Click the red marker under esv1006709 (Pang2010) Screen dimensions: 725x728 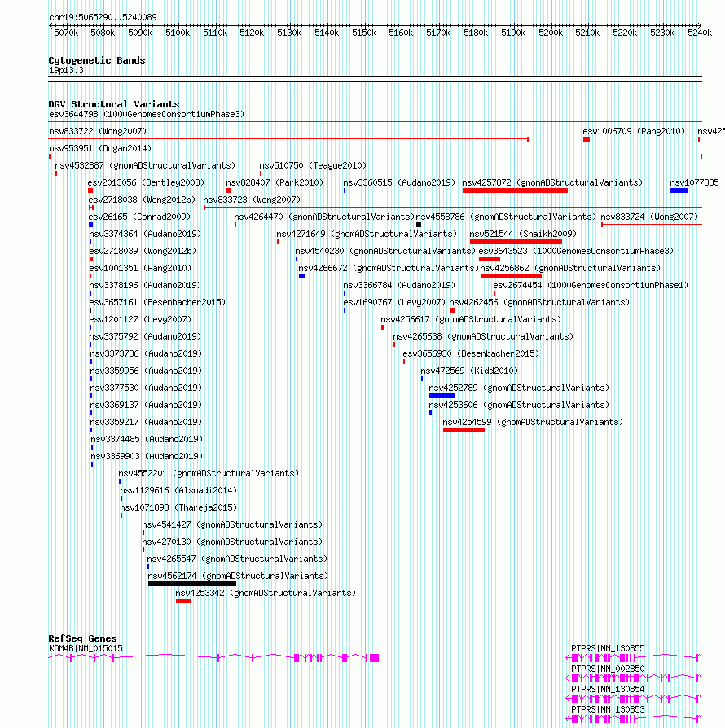tap(587, 139)
